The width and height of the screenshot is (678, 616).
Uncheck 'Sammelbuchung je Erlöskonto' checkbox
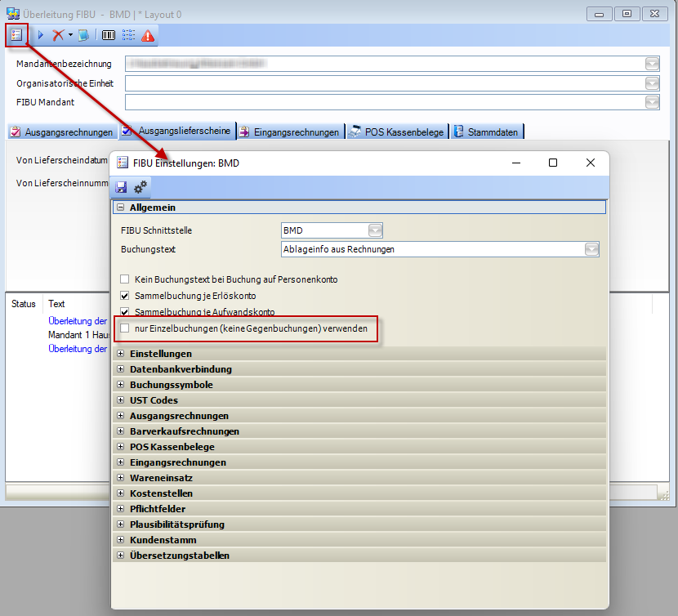[x=125, y=296]
